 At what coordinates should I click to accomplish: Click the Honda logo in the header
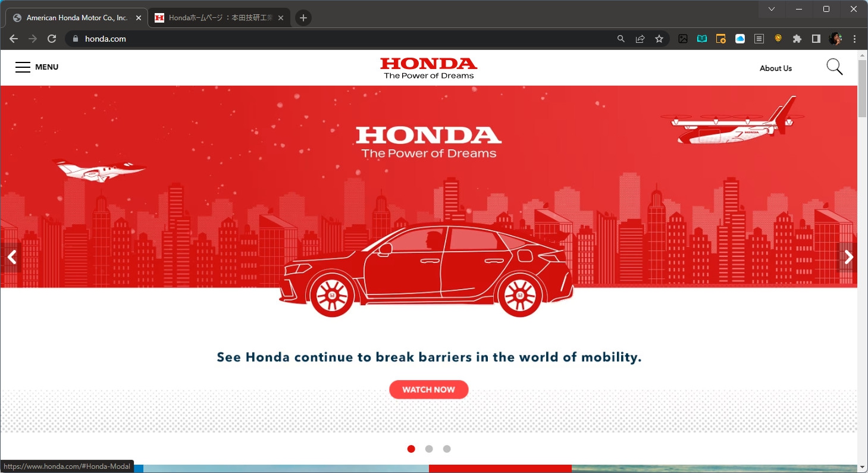click(x=428, y=68)
